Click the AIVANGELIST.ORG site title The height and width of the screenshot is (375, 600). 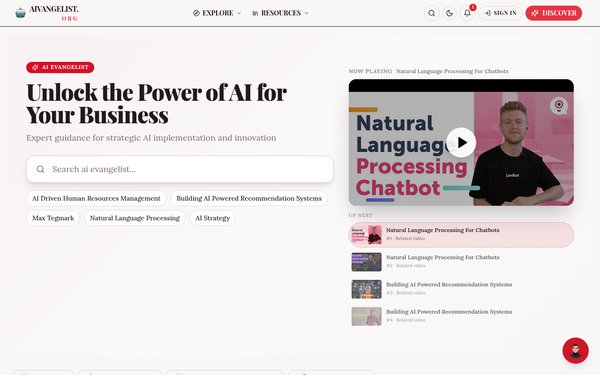tap(54, 13)
